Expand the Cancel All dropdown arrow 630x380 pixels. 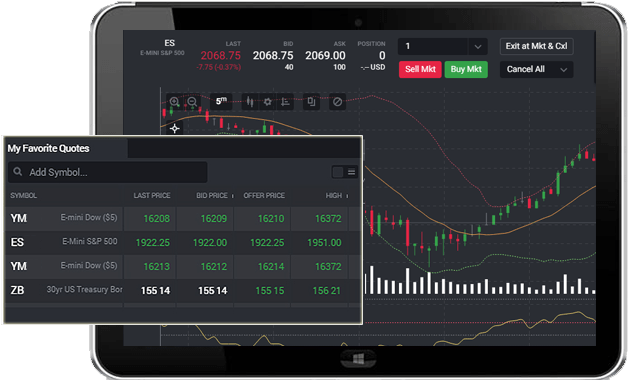564,69
